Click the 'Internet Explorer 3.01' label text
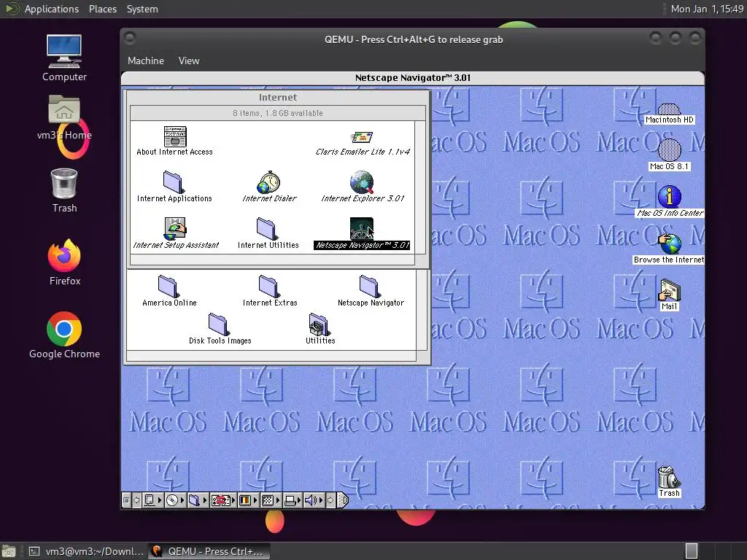 pos(363,198)
